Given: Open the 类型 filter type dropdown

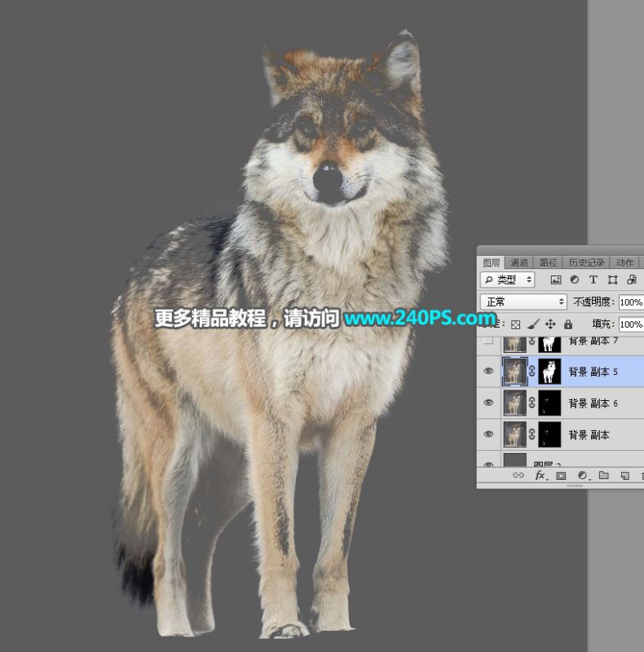Looking at the screenshot, I should coord(508,280).
